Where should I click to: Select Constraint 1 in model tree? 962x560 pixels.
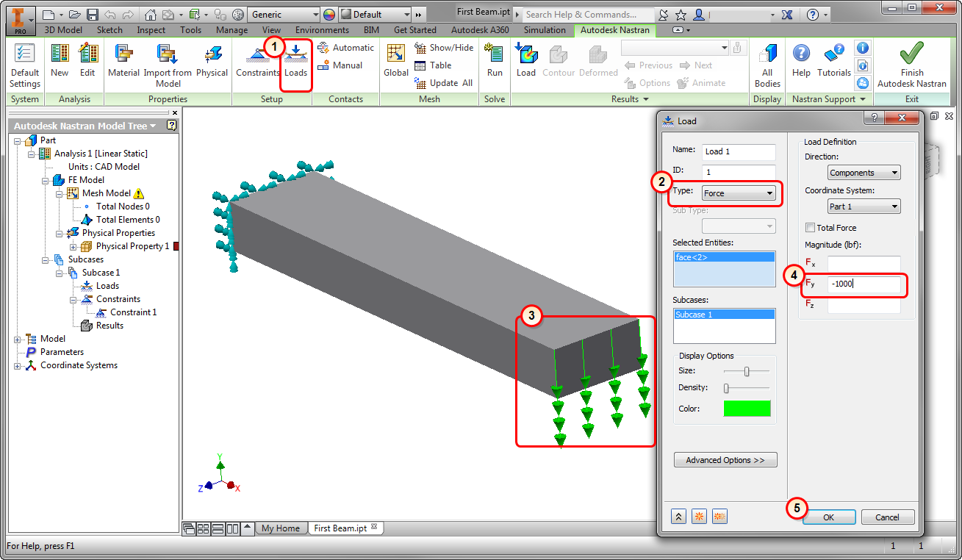point(133,312)
